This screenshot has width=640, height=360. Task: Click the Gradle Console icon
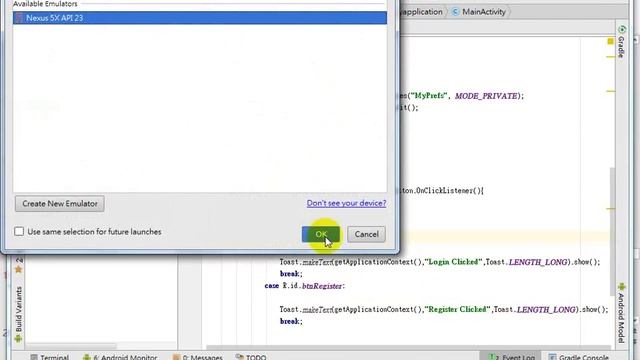click(x=552, y=357)
